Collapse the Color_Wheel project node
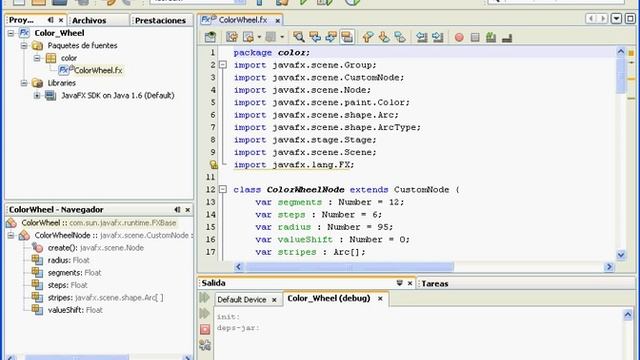The image size is (640, 360). click(x=11, y=33)
